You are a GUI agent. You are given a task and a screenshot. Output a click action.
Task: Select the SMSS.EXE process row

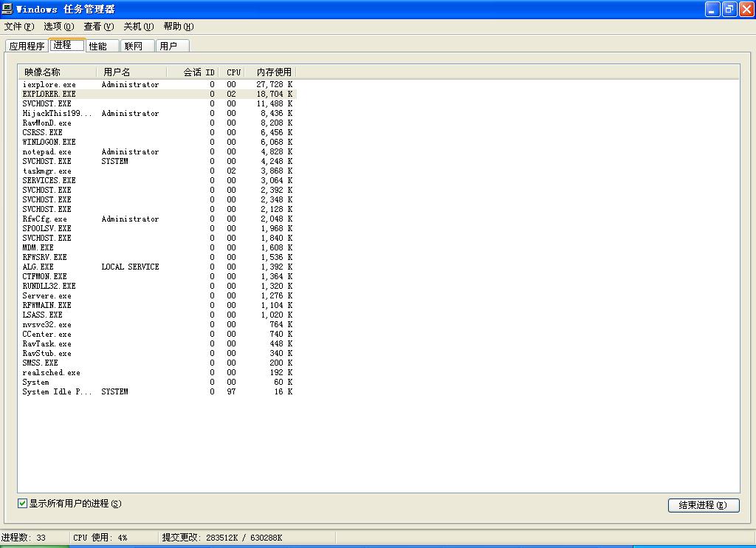coord(158,363)
